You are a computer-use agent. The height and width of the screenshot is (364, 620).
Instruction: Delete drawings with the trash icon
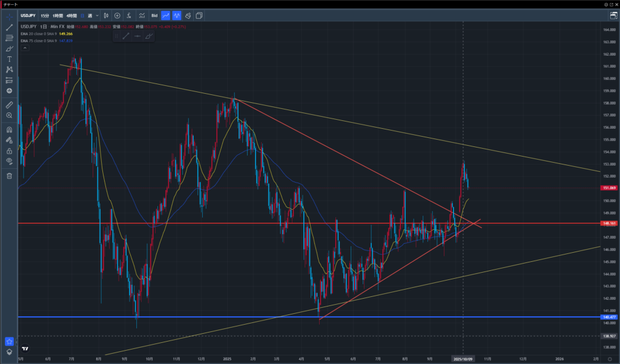pos(9,176)
